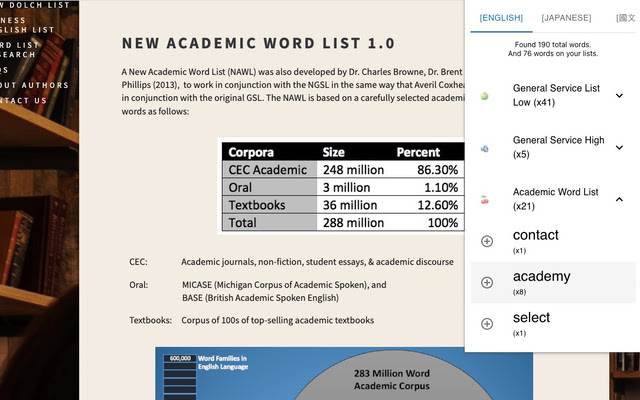640x400 pixels.
Task: Expand General Service List Low chevron
Action: [619, 96]
